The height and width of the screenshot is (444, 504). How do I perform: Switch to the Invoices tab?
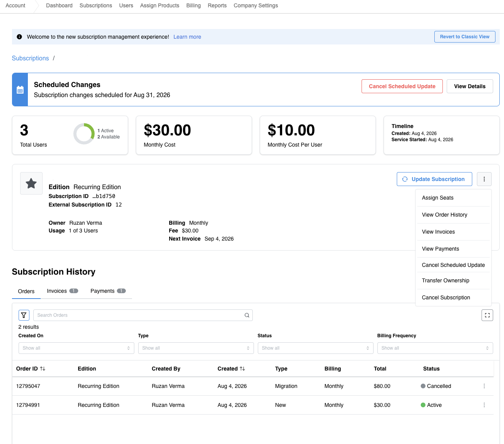(x=62, y=291)
